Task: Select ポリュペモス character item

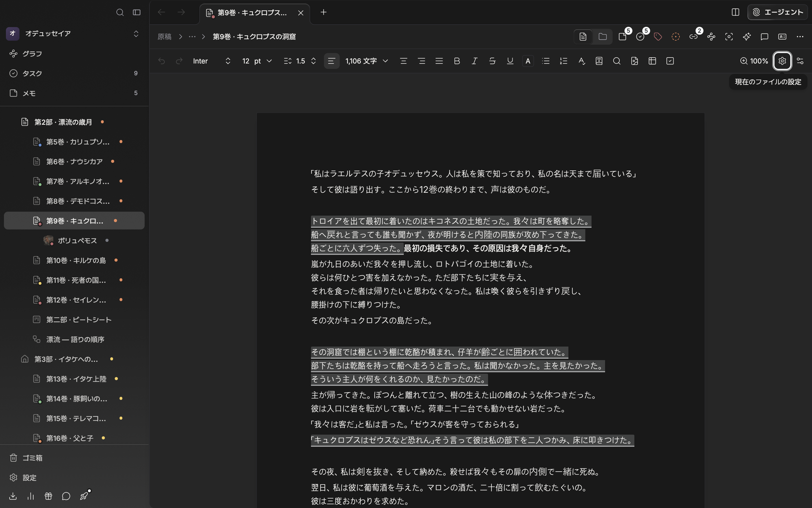Action: click(x=74, y=240)
